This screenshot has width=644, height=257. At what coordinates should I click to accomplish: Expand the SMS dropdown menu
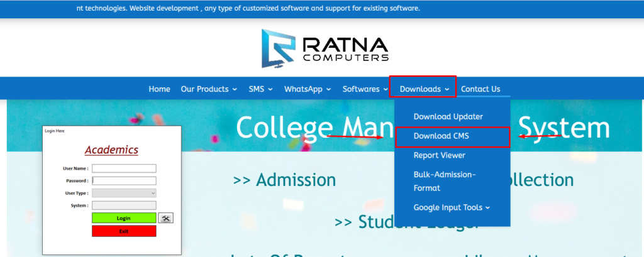tap(260, 89)
